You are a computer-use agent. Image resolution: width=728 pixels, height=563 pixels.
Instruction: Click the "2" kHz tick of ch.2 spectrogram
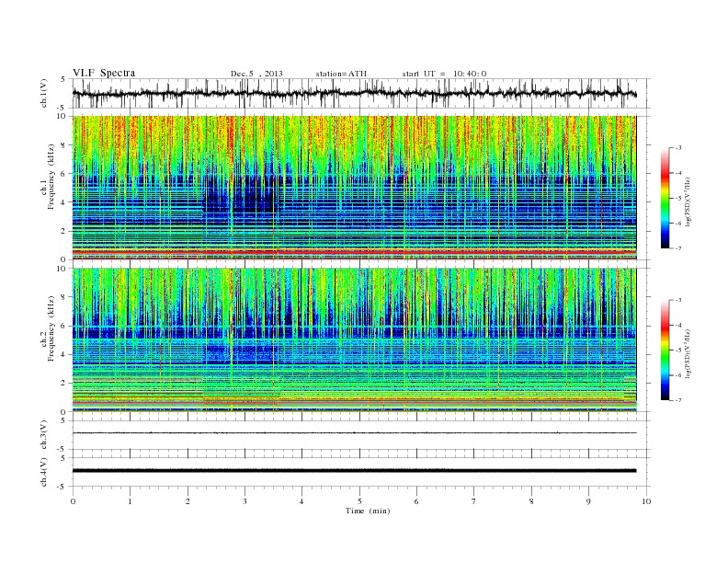click(63, 384)
